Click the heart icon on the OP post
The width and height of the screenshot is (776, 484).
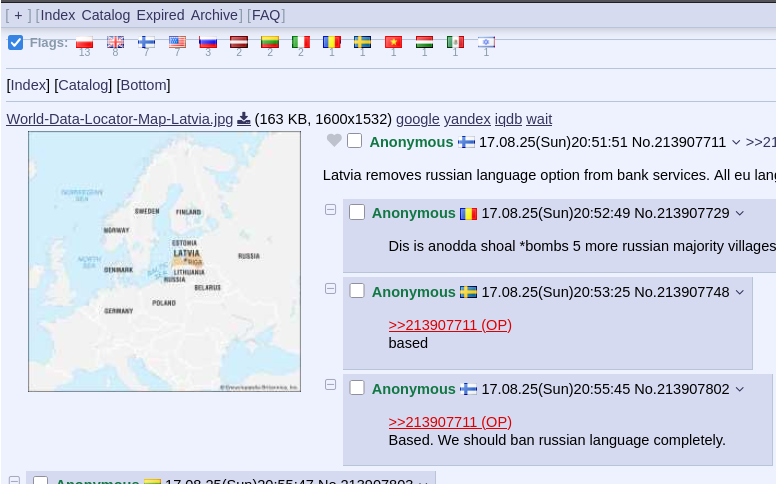click(x=334, y=141)
